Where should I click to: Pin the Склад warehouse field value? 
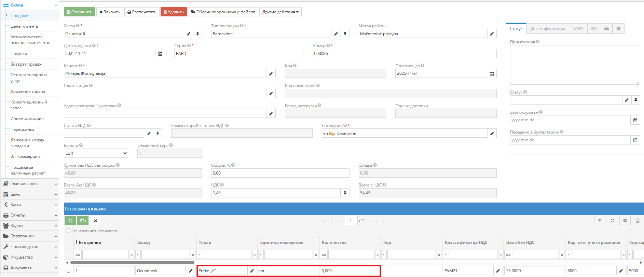coord(197,34)
